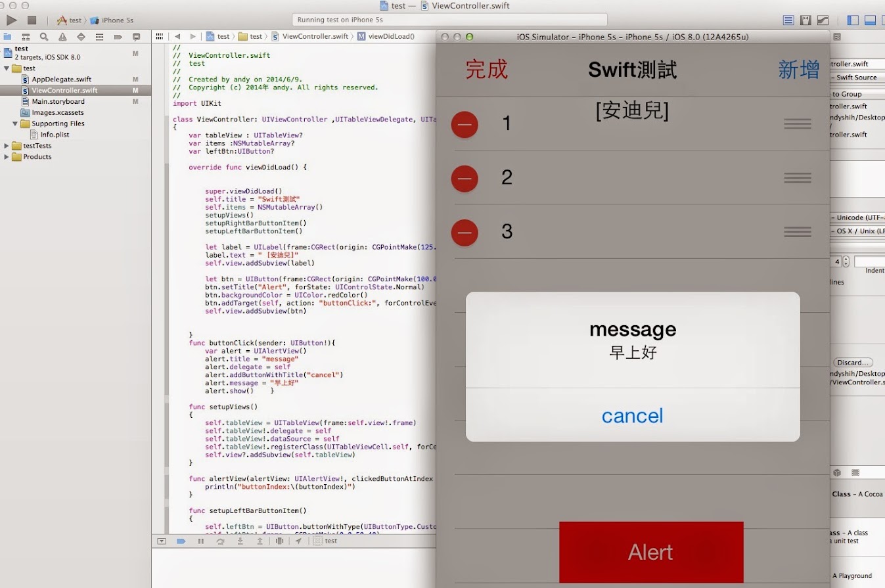The width and height of the screenshot is (885, 588).
Task: Show the Issue navigator warning icon
Action: click(x=62, y=37)
